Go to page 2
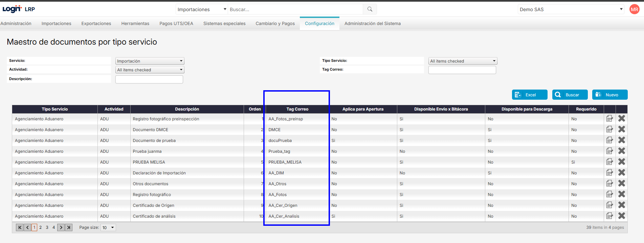 point(41,227)
